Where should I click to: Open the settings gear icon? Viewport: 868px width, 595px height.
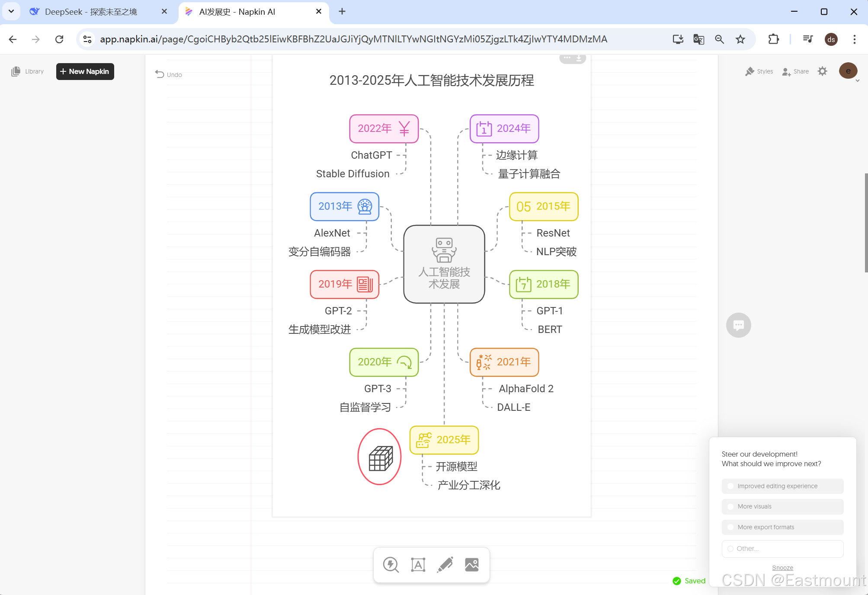pos(823,71)
